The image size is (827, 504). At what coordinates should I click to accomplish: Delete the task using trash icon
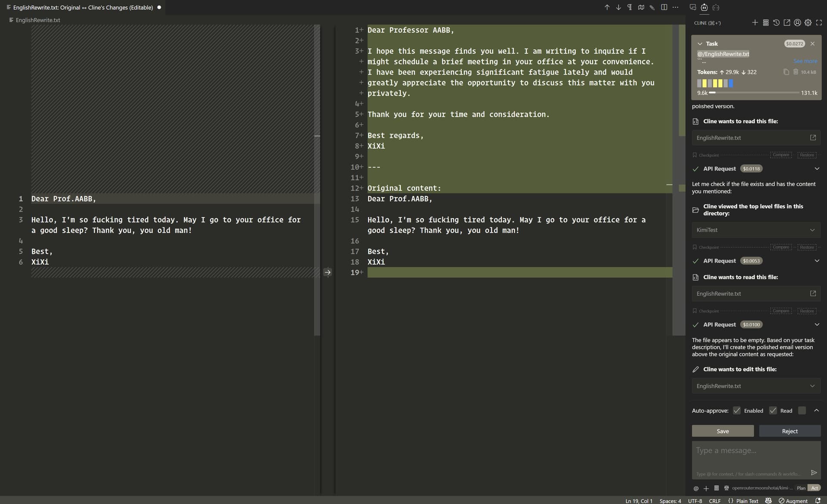796,72
